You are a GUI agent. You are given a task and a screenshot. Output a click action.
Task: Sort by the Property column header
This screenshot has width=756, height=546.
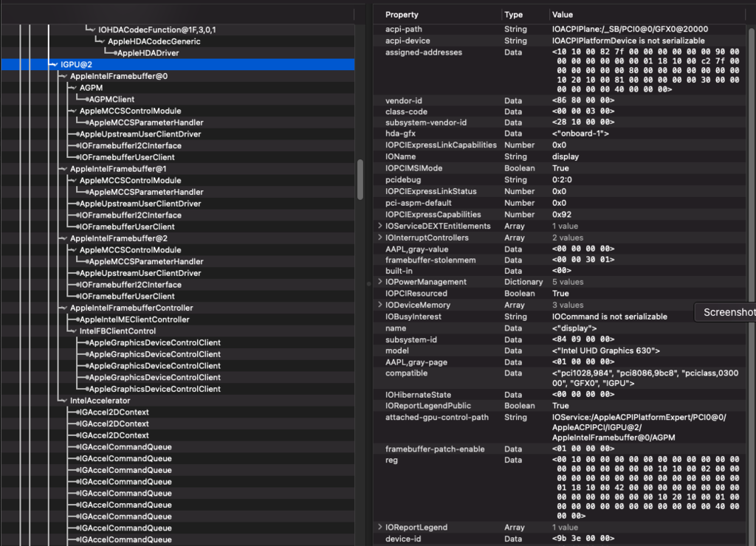click(x=402, y=15)
